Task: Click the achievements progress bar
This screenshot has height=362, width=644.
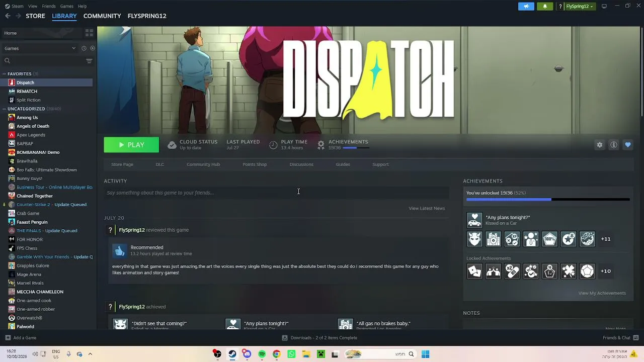Action: pyautogui.click(x=548, y=200)
